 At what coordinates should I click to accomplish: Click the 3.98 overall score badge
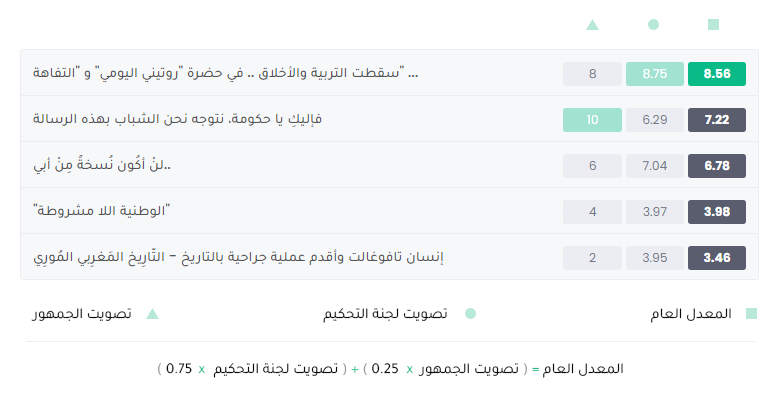coord(717,211)
